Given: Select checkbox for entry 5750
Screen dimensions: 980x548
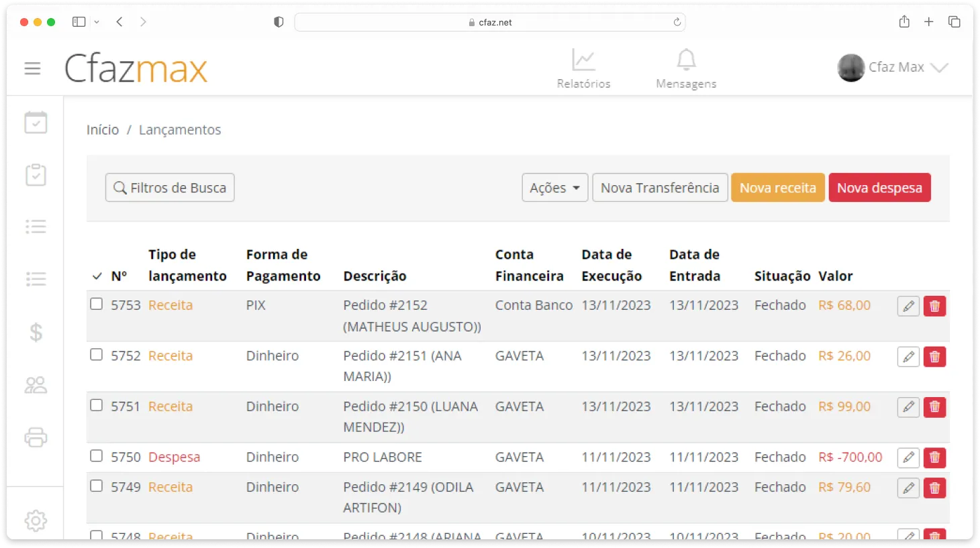Looking at the screenshot, I should (97, 455).
